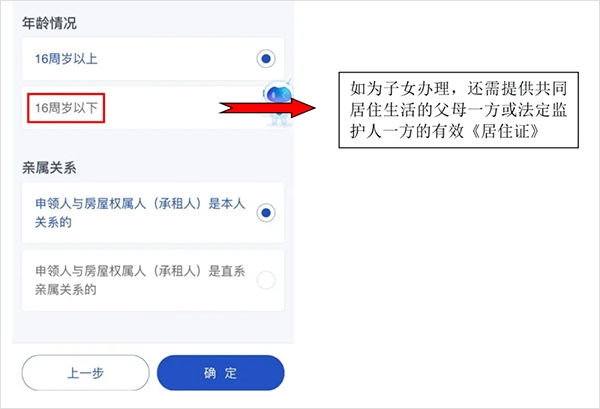Click the robot assistant's glowing blue visor
The height and width of the screenshot is (409, 600).
click(279, 94)
